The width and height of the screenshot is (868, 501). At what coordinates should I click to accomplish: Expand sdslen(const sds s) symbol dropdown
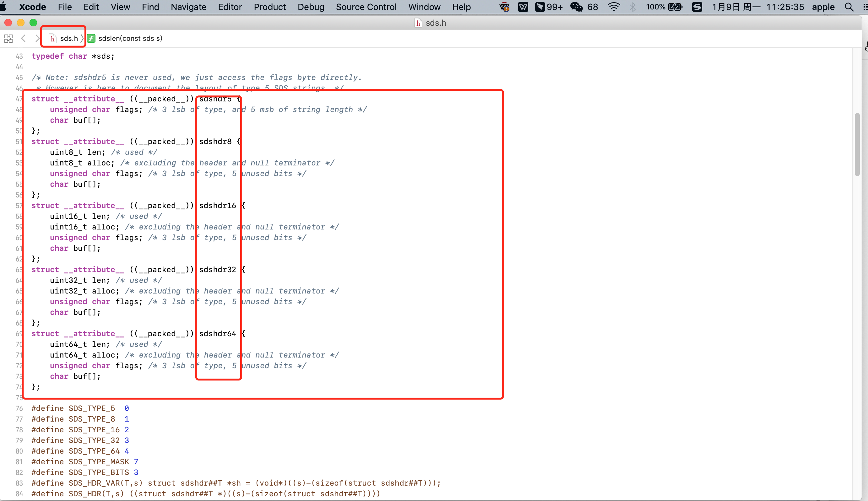pyautogui.click(x=130, y=38)
